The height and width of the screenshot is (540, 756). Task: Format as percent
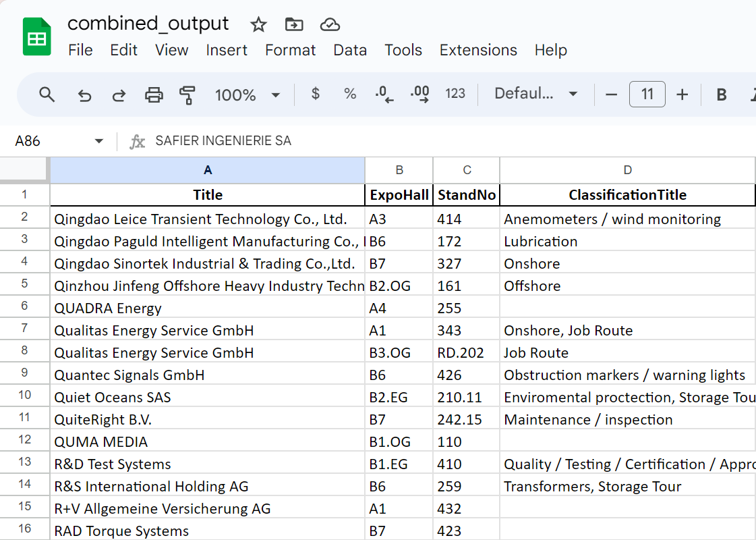pos(350,94)
